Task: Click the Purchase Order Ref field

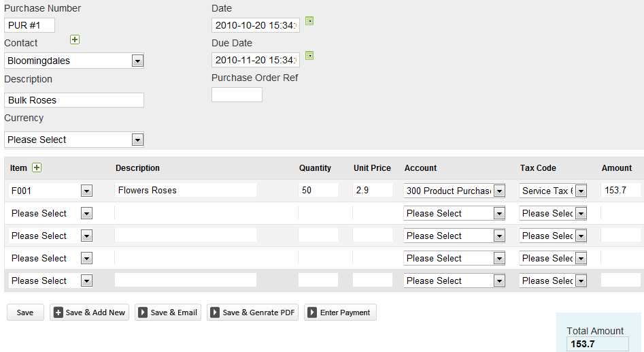Action: pos(237,95)
